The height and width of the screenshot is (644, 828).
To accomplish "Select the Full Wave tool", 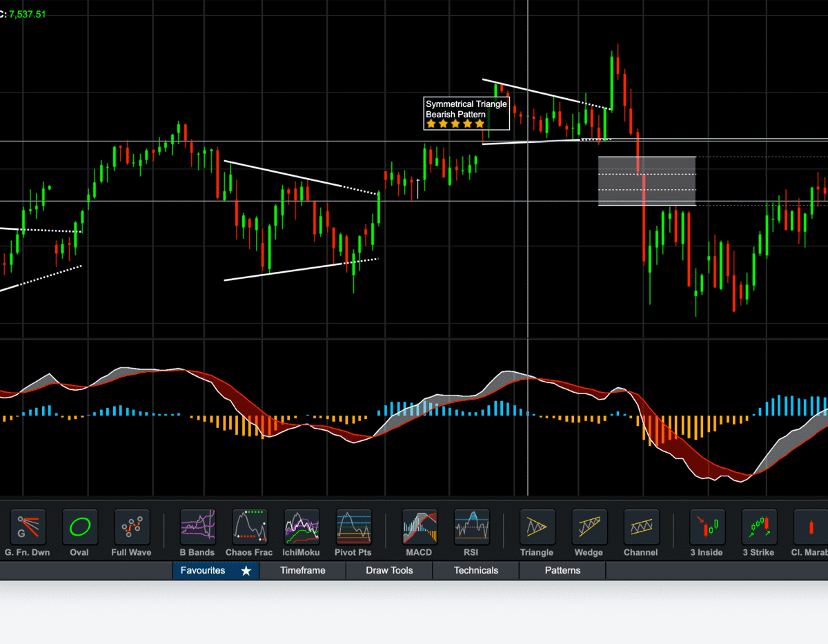I will point(131,528).
